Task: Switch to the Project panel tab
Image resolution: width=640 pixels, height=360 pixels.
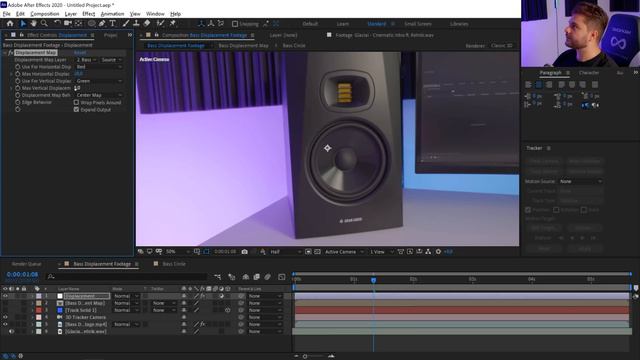Action: point(110,36)
